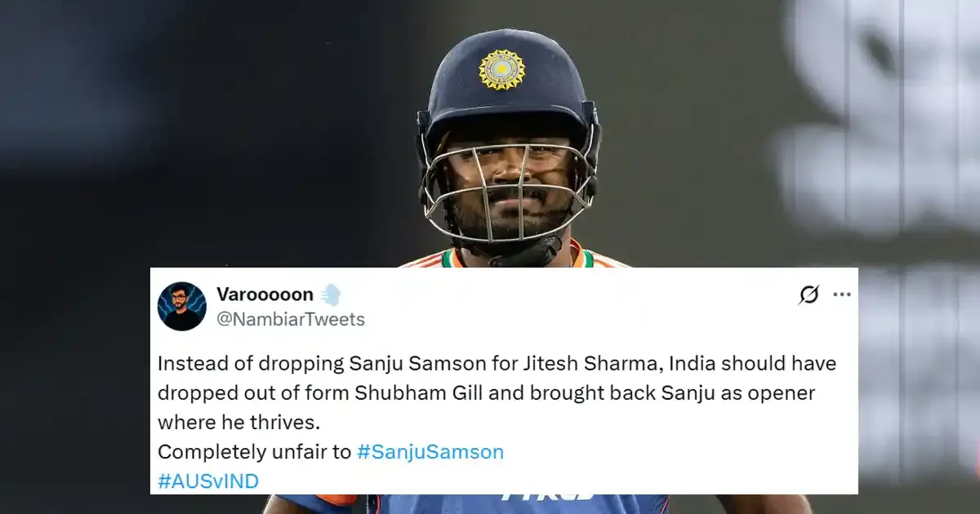Open the @NambiarTweets handle link

[x=291, y=319]
